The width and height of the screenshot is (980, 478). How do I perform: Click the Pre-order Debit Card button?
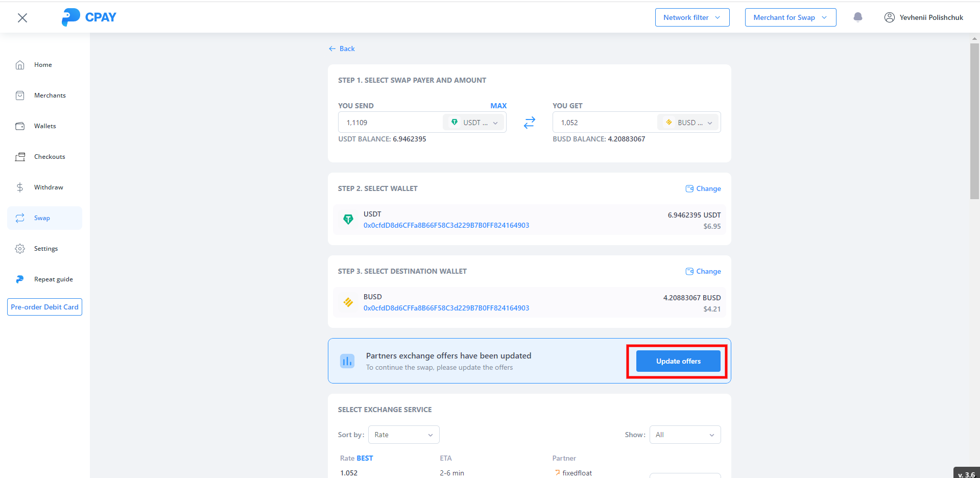[44, 307]
